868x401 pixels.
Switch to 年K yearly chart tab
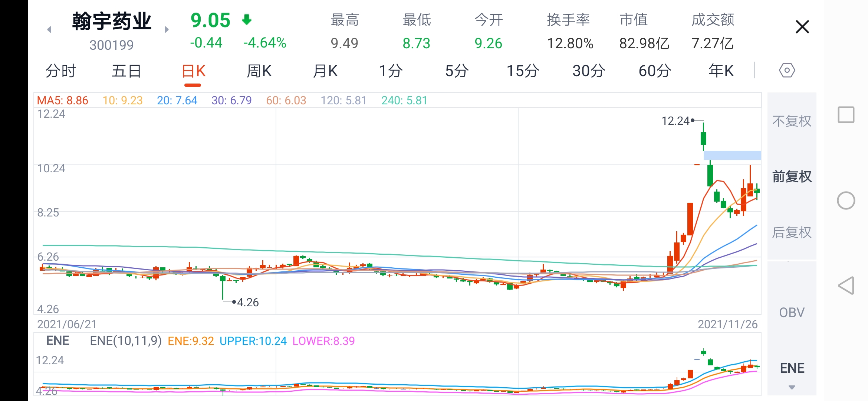(x=721, y=71)
